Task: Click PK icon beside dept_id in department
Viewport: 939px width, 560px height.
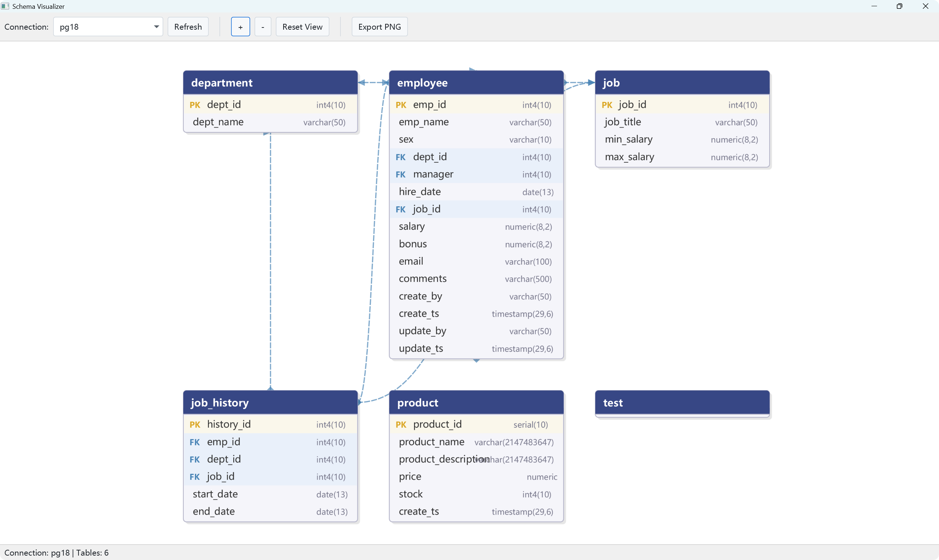Action: pos(195,105)
